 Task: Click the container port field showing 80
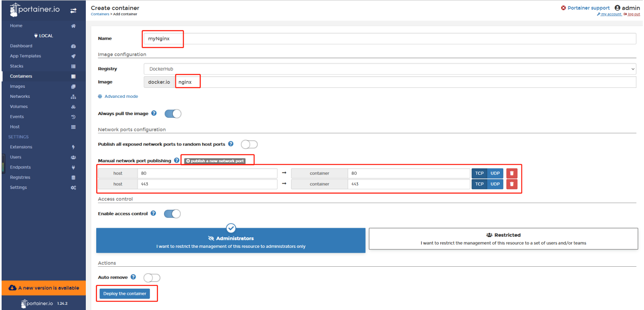tap(409, 173)
